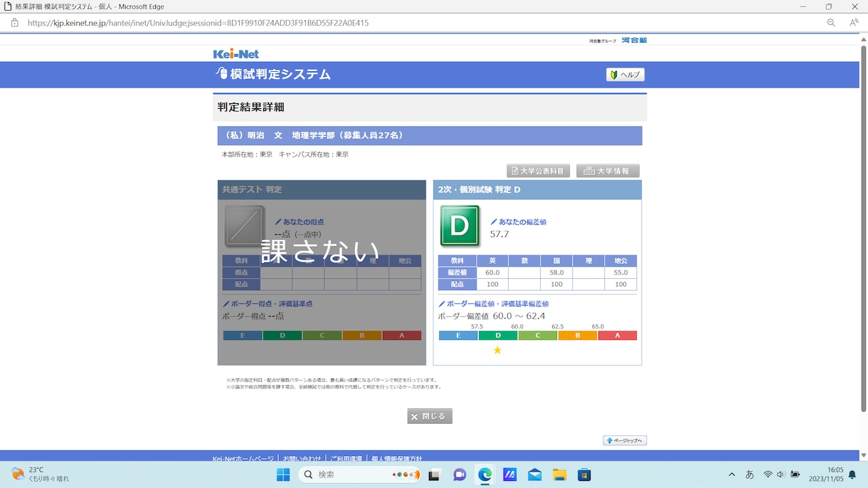
Task: Click the 課さない overlay text
Action: point(320,251)
